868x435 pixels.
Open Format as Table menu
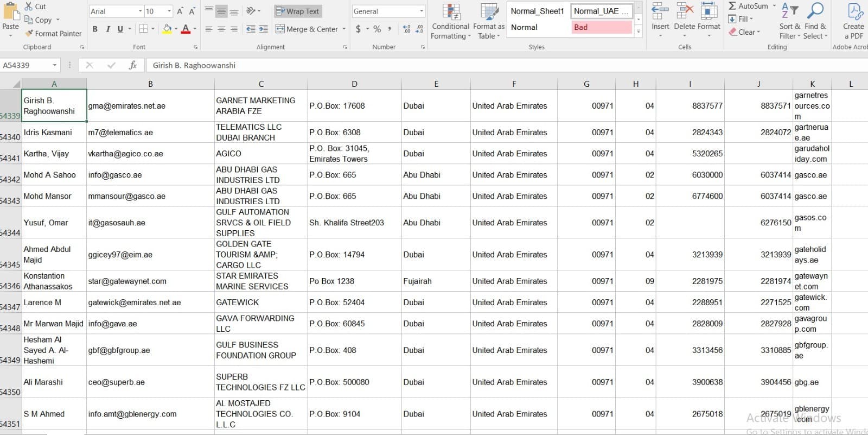coord(489,22)
